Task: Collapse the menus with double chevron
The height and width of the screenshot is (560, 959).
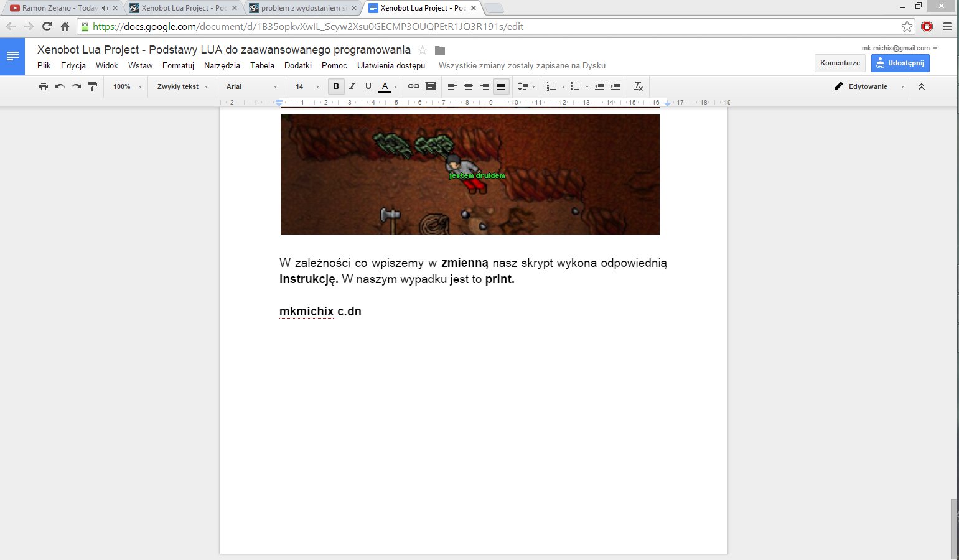Action: pyautogui.click(x=922, y=86)
